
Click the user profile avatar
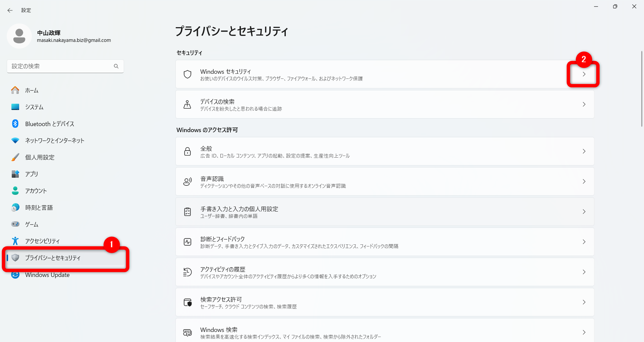19,36
